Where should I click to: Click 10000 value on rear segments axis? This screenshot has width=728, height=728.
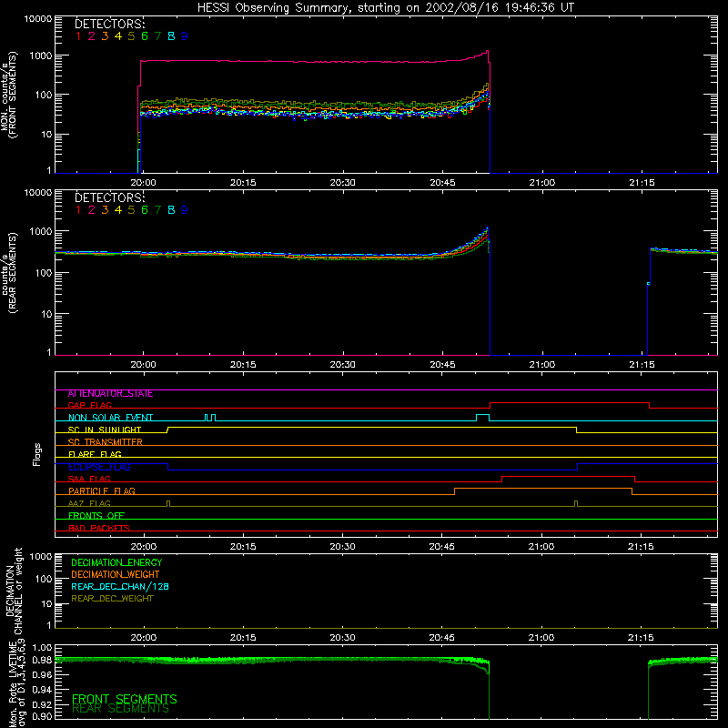point(38,193)
